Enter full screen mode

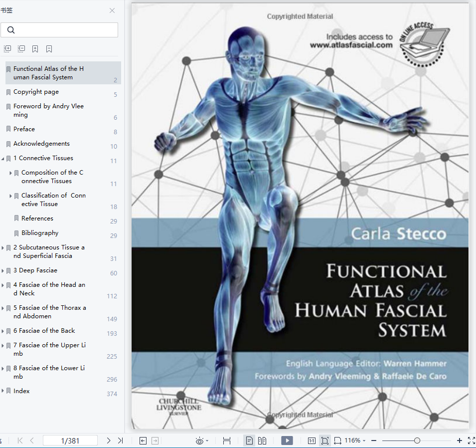coord(472,441)
